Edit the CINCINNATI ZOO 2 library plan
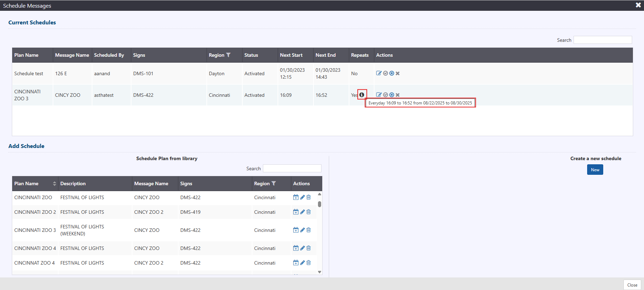Viewport: 644px width, 290px height. (x=302, y=212)
